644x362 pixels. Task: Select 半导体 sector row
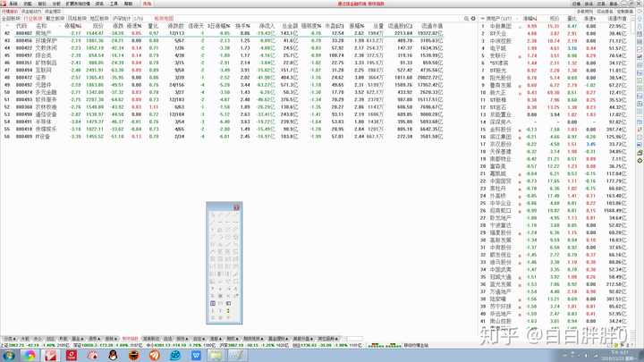coord(222,122)
